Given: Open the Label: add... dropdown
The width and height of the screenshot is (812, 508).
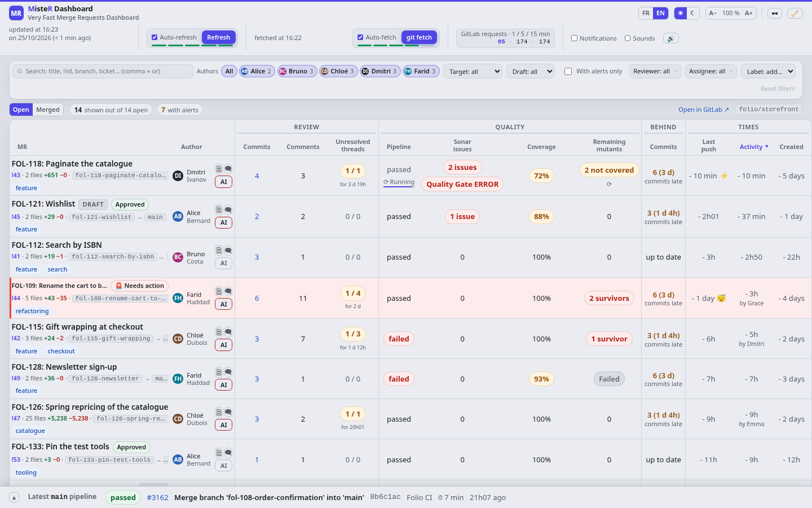Looking at the screenshot, I should [x=769, y=71].
